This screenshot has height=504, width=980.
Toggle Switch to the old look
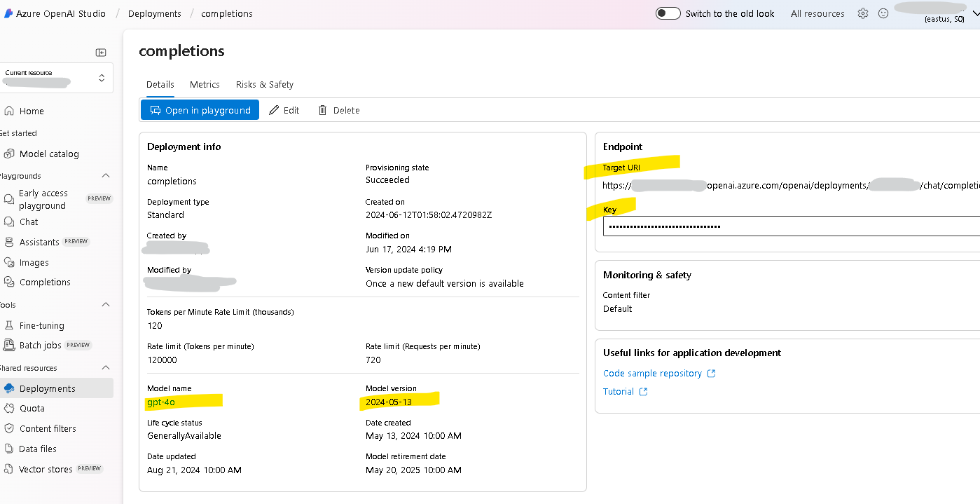(668, 13)
